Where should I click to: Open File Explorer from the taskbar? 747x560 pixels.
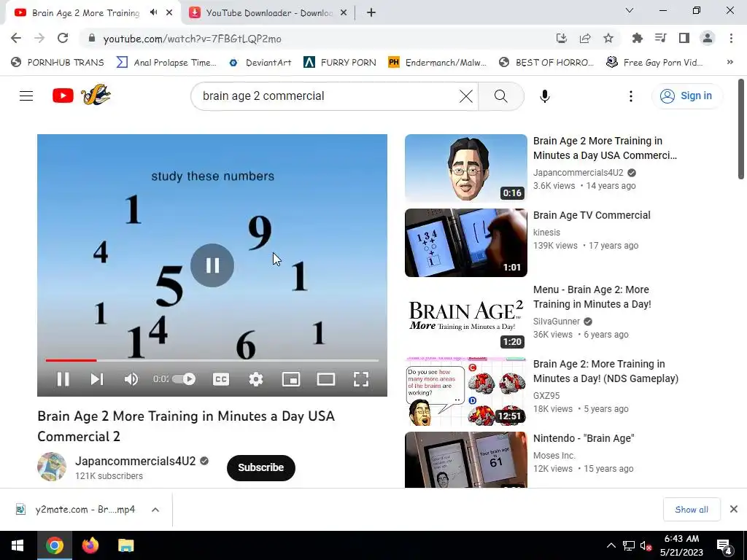pyautogui.click(x=125, y=545)
